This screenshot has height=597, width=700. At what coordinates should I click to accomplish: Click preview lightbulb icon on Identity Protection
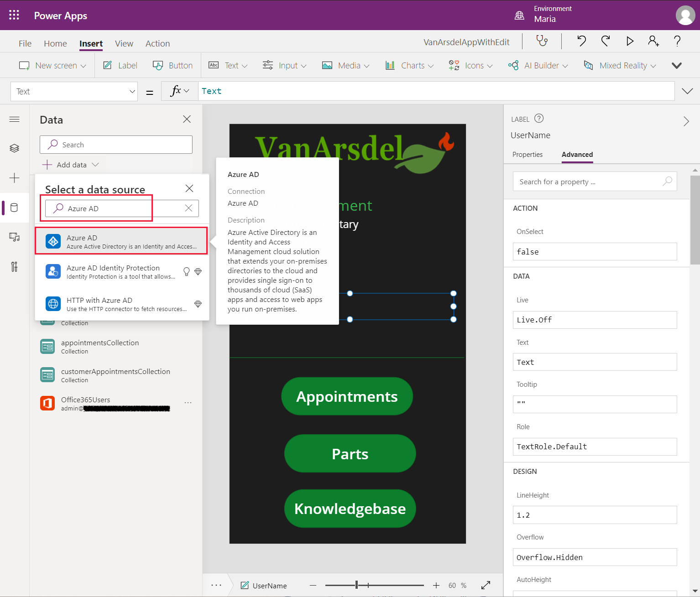tap(186, 272)
